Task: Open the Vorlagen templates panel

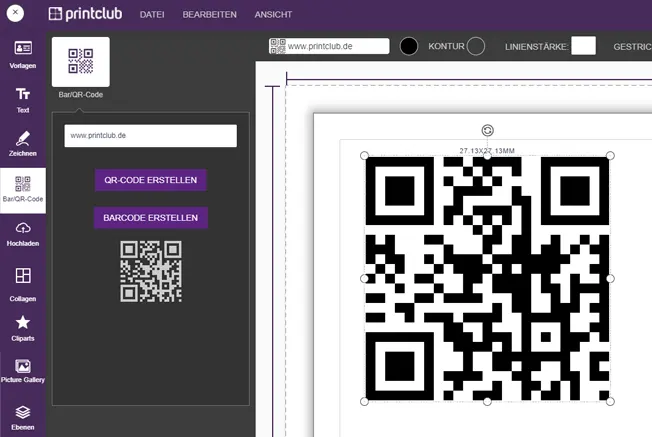Action: click(22, 54)
